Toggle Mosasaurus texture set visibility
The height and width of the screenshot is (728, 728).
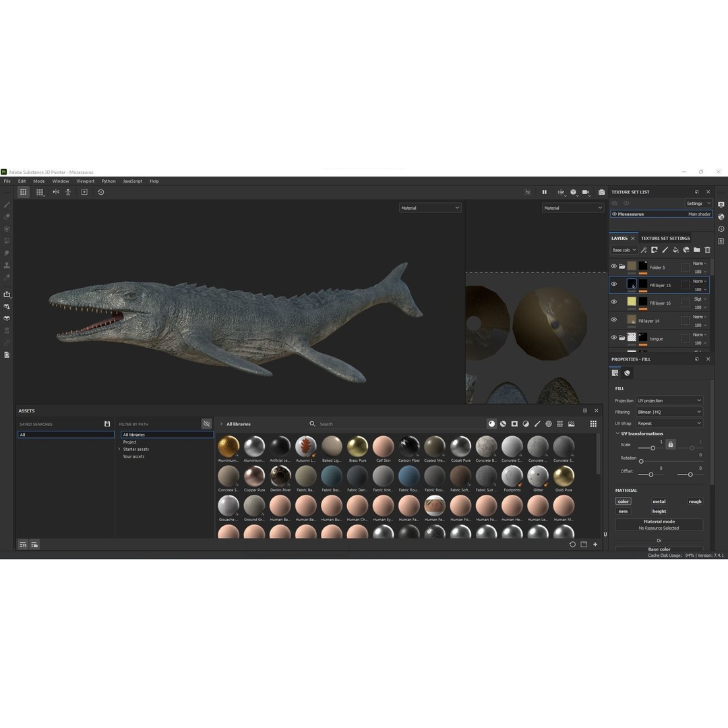point(614,214)
